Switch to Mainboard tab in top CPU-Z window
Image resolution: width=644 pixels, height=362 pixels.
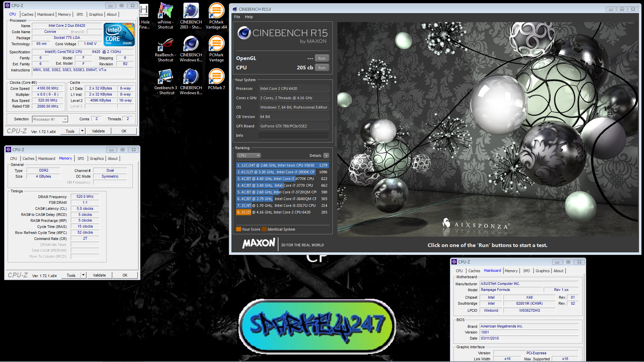coord(46,14)
